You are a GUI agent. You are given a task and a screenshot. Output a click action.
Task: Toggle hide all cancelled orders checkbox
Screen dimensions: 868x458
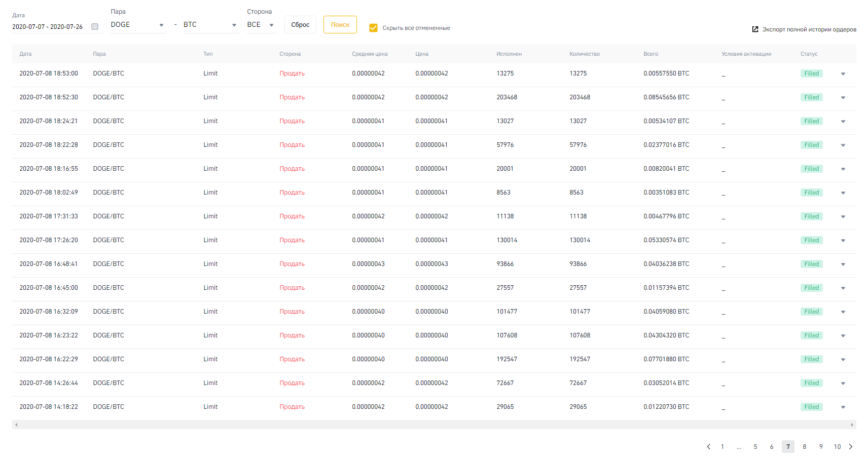pyautogui.click(x=373, y=28)
